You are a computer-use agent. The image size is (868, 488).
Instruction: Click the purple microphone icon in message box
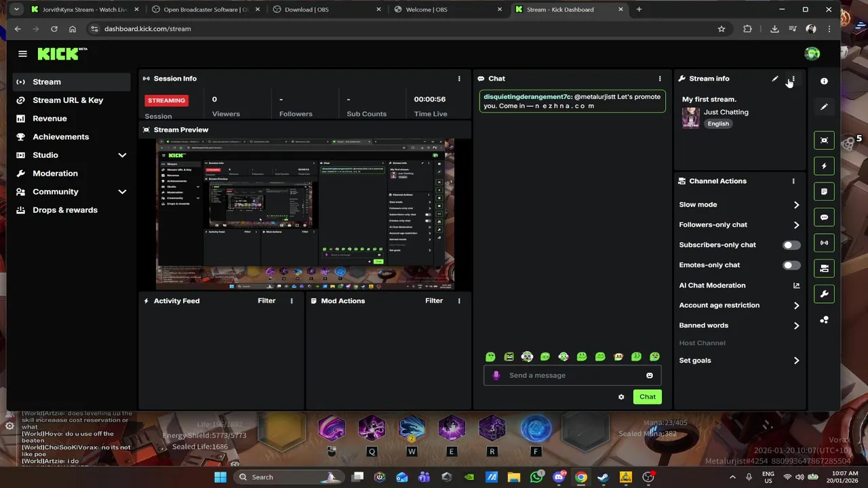coord(496,375)
